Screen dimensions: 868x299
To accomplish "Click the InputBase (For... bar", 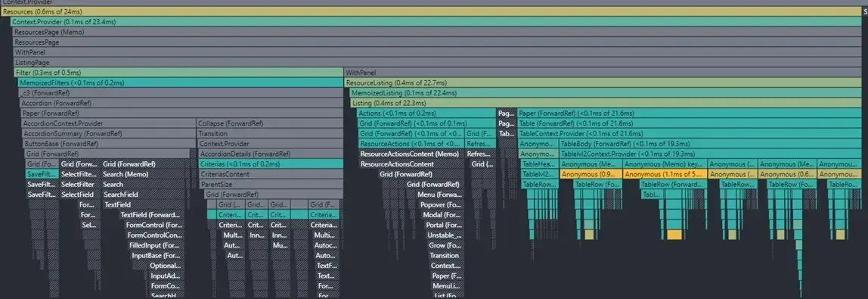I will point(157,255).
